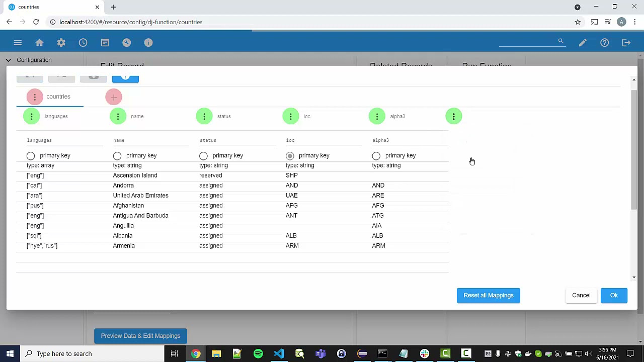Click the languages column name field

coord(64,140)
